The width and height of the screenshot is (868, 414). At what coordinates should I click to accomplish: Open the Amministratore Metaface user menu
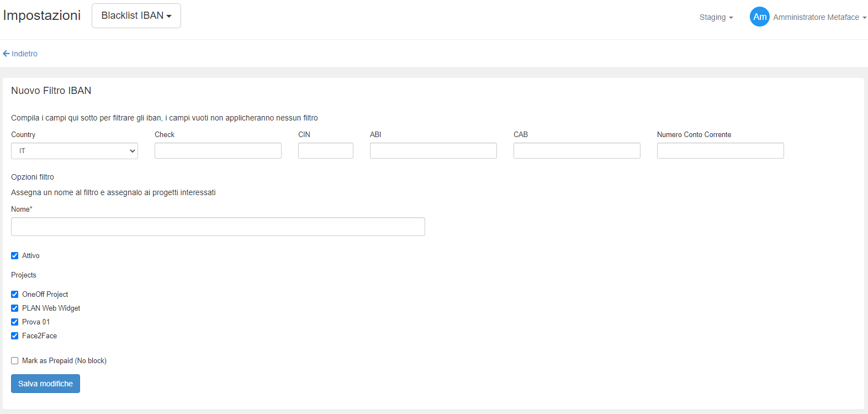tap(819, 17)
